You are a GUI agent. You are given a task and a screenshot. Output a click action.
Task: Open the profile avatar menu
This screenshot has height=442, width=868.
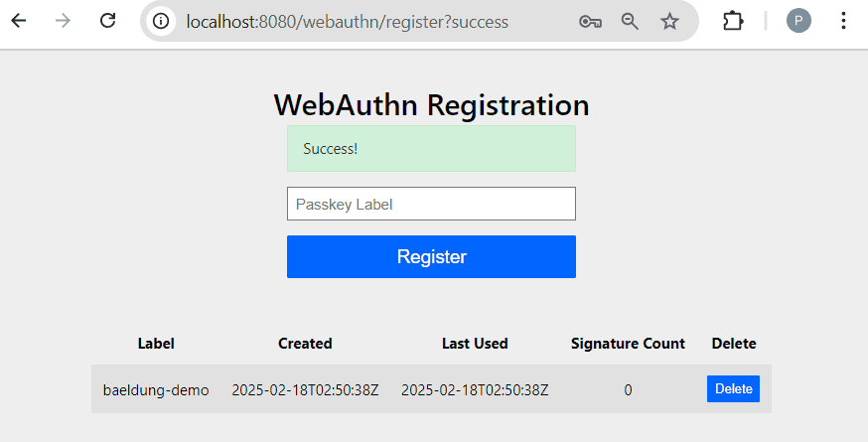[798, 21]
